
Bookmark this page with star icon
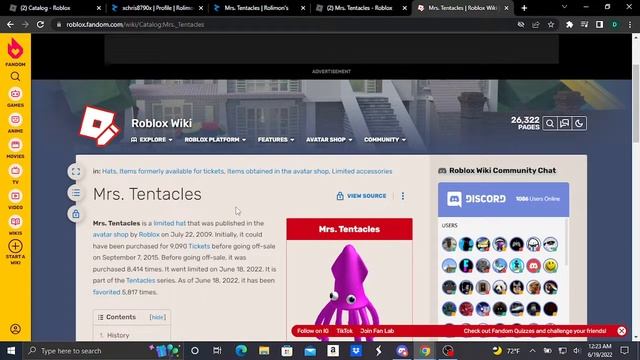point(551,24)
